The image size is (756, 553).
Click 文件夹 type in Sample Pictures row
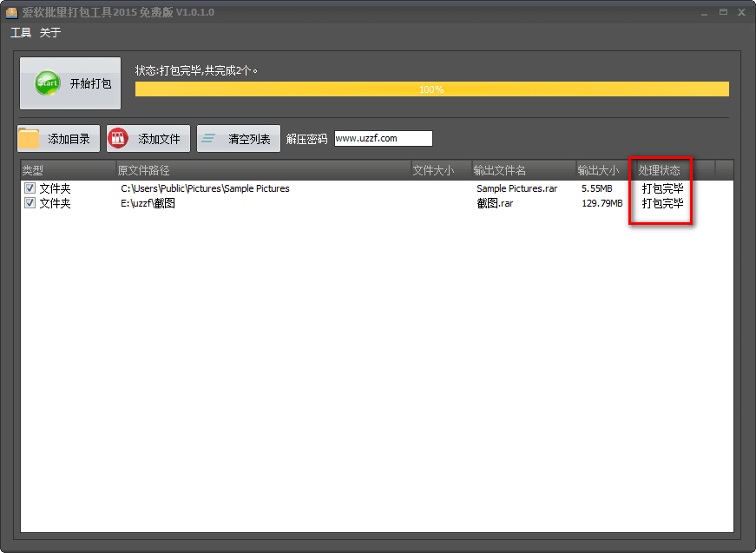coord(55,188)
